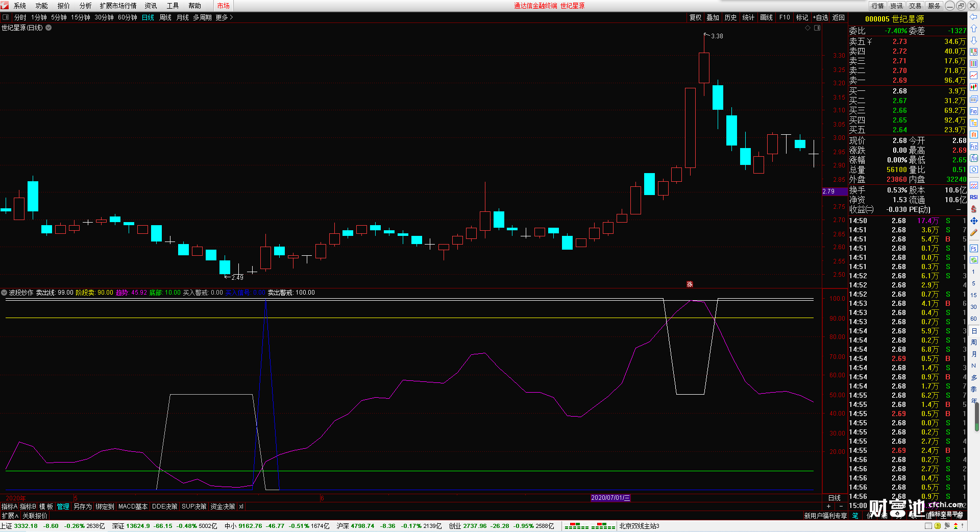
Task: Click the app logo icon in the title bar
Action: tap(5, 6)
